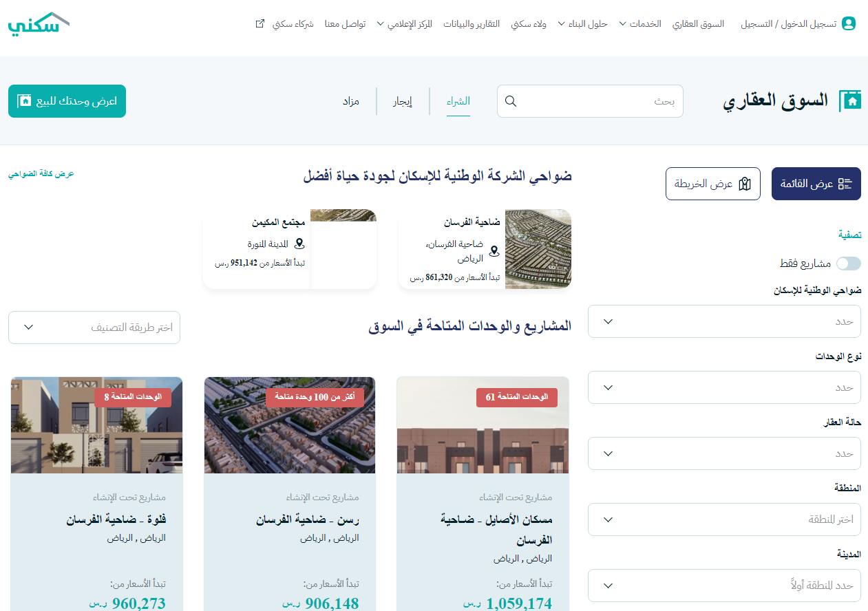Screen dimensions: 868x611
Task: Open مجتمع المكيمن card thumbnail
Action: tap(343, 249)
